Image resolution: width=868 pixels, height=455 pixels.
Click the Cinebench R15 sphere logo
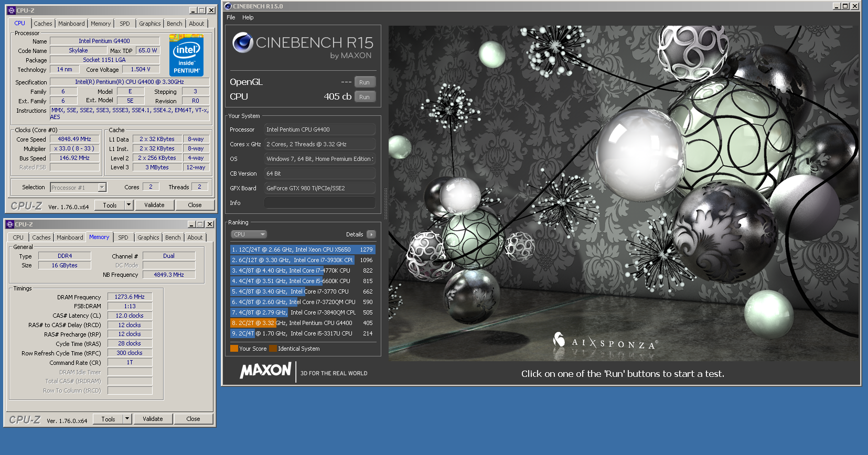point(243,42)
